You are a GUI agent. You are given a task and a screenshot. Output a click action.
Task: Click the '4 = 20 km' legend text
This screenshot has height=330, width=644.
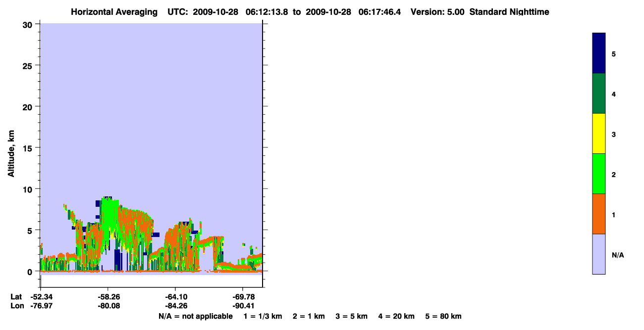pyautogui.click(x=396, y=316)
